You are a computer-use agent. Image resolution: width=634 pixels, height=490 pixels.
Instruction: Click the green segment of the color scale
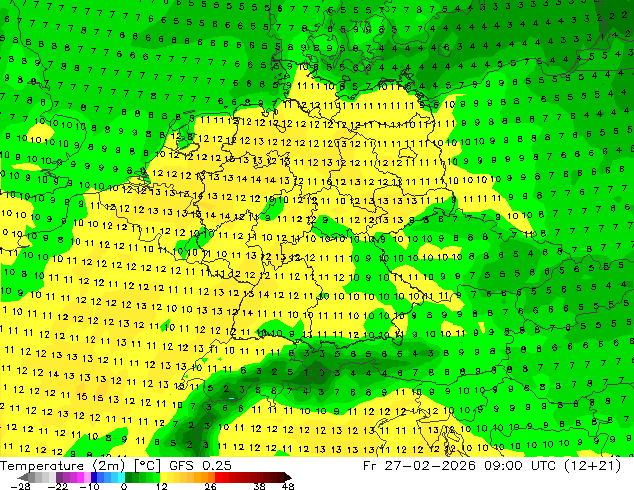[142, 477]
